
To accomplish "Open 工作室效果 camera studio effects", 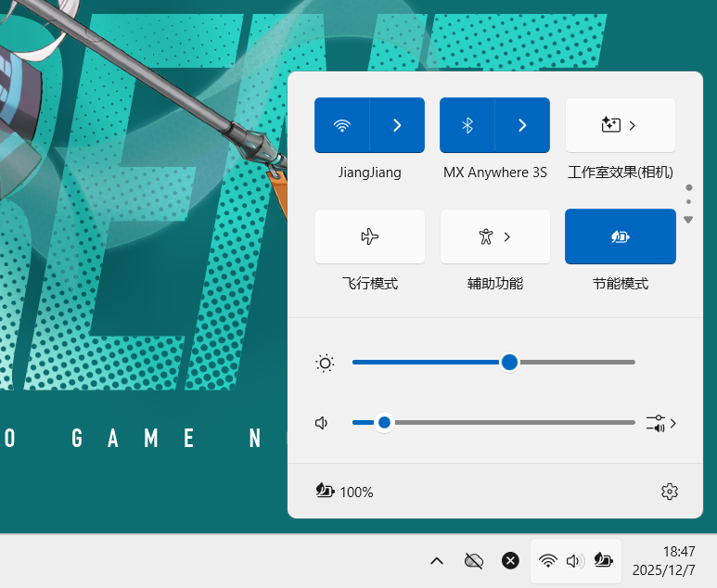I will click(620, 125).
